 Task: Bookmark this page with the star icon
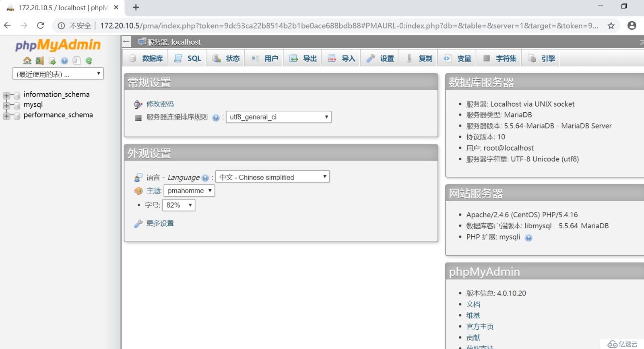(611, 26)
